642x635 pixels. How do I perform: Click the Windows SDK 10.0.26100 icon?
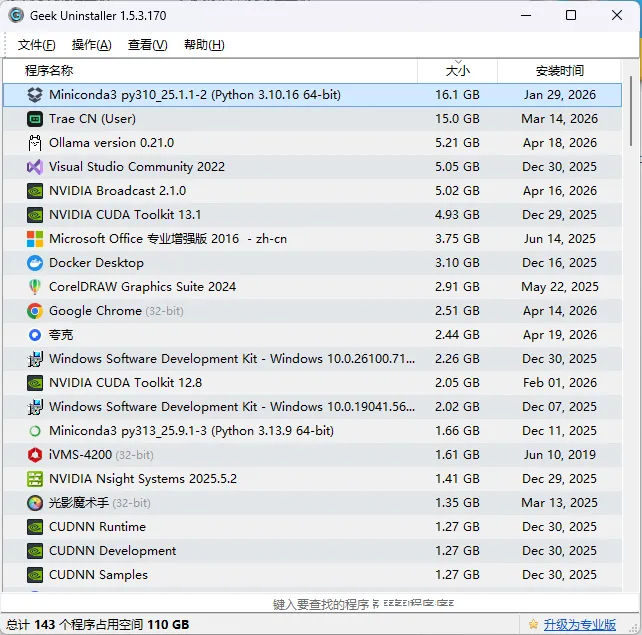click(x=35, y=359)
